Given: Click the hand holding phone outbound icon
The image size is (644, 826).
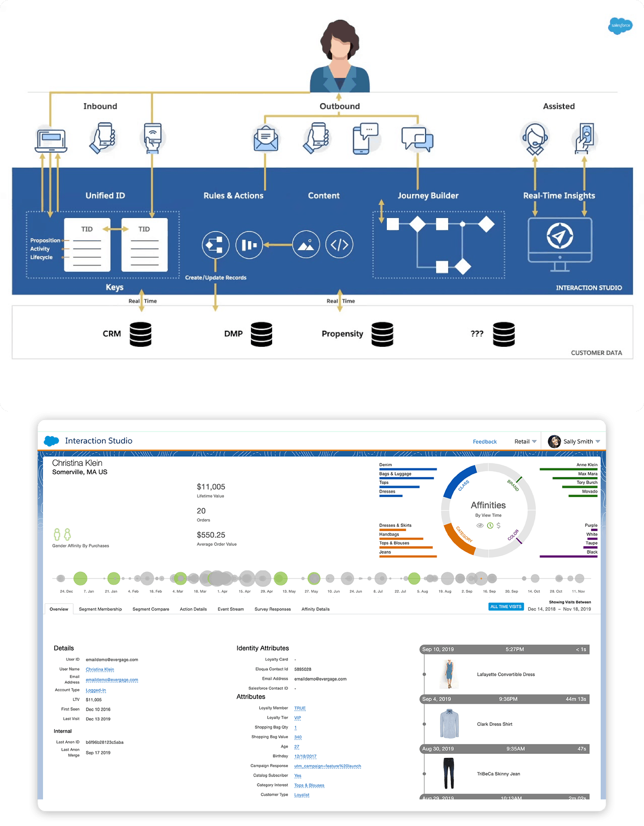Looking at the screenshot, I should 316,138.
